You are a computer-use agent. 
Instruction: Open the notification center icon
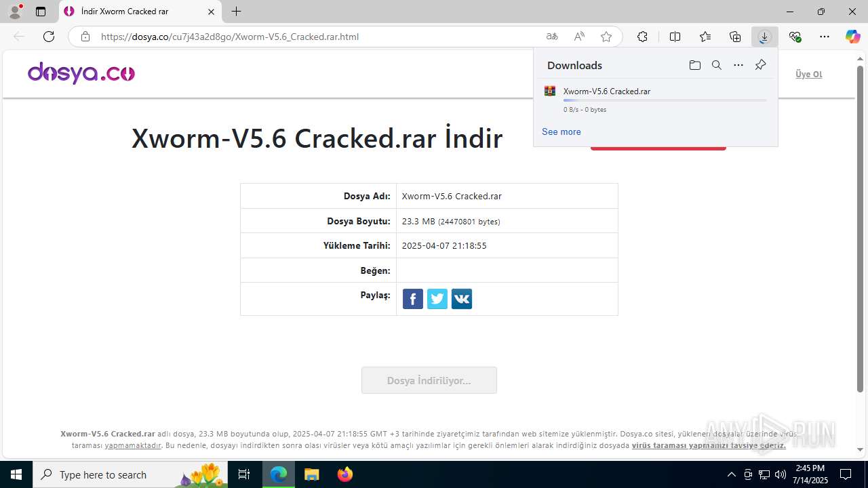[x=846, y=474]
